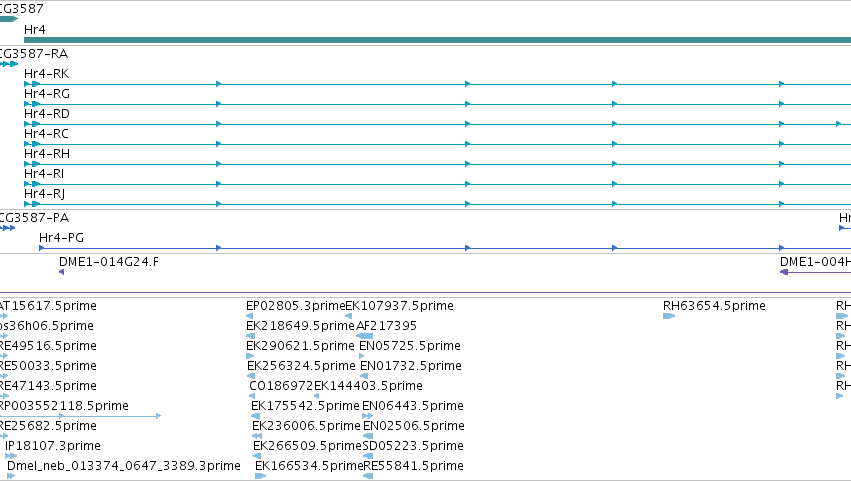Select the IP18107.3prime EST label
Screen dimensions: 851x481
(53, 446)
